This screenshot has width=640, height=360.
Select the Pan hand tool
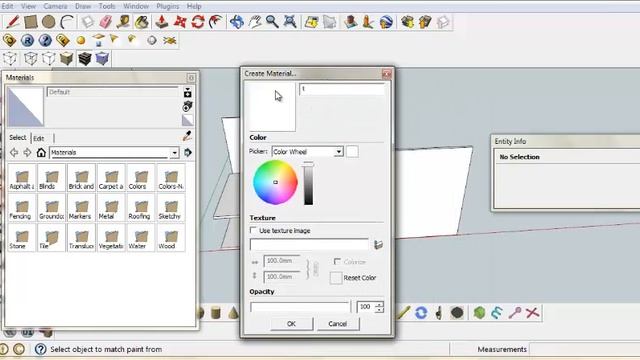click(255, 22)
